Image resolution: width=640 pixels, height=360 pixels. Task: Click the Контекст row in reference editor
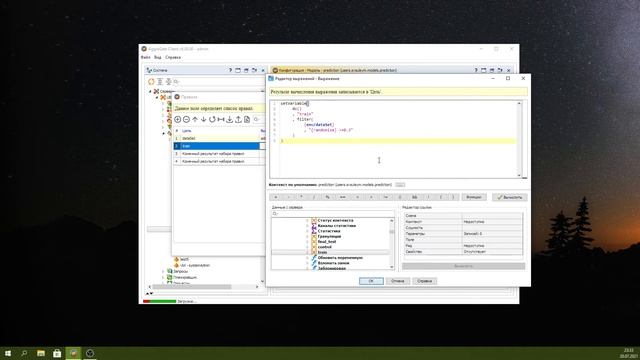tap(463, 222)
